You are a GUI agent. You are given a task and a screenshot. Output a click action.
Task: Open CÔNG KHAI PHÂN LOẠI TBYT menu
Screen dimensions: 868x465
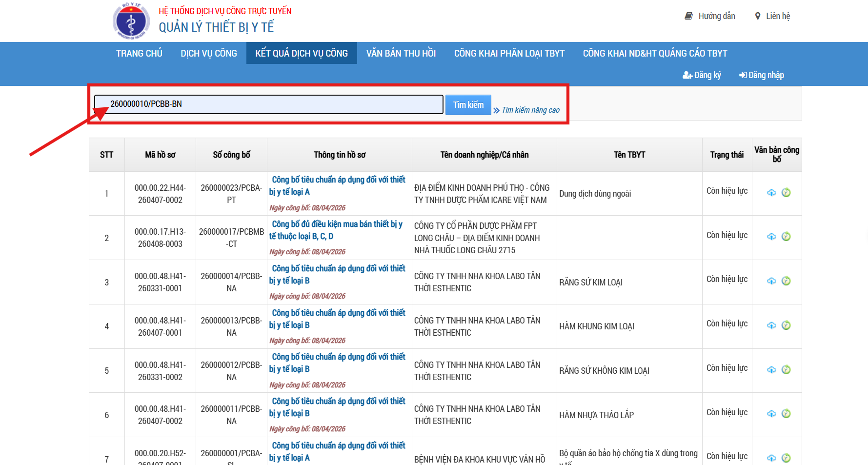coord(509,53)
